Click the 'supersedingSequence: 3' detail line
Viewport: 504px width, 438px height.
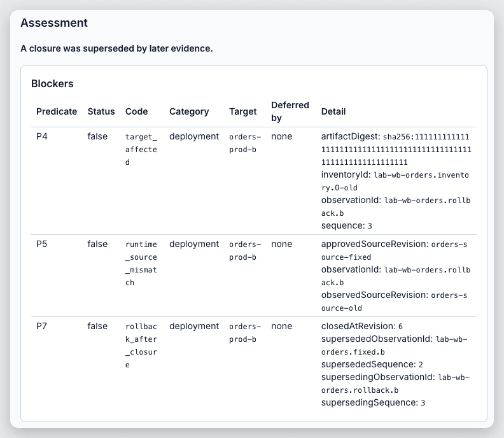(373, 402)
